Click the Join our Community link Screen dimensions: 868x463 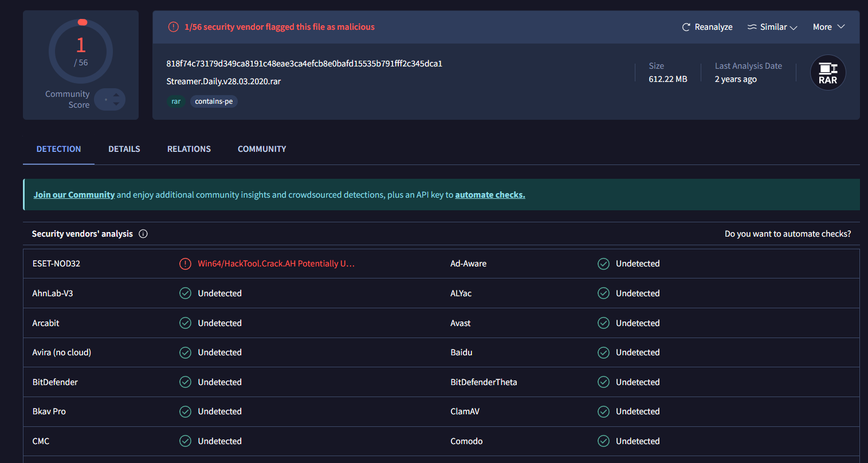click(74, 195)
